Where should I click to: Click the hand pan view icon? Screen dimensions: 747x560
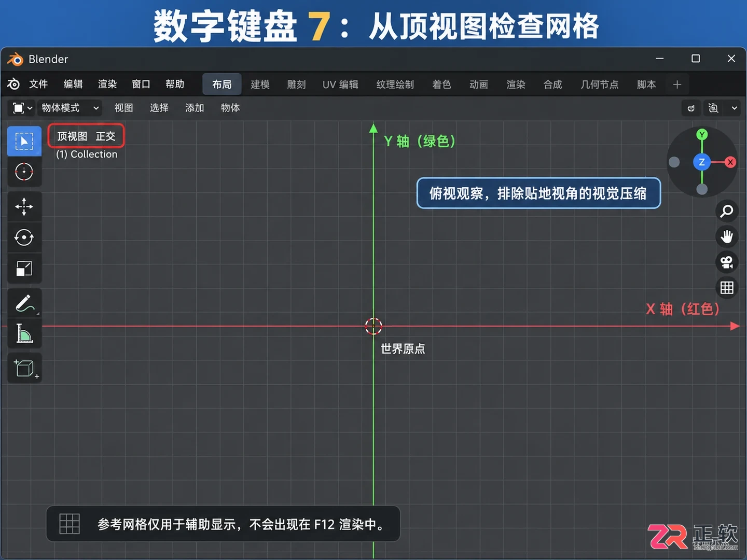(727, 236)
